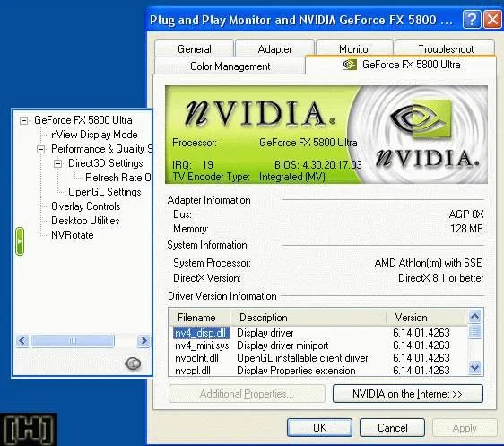The image size is (504, 446).
Task: Click the tree panel horizontal scrollbar thumb
Action: coord(73,340)
